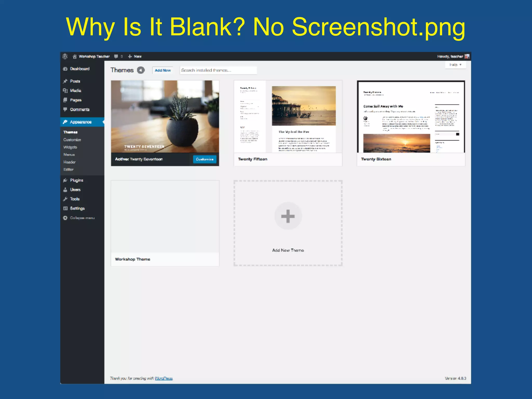Focus the Search installed themes field

click(218, 70)
